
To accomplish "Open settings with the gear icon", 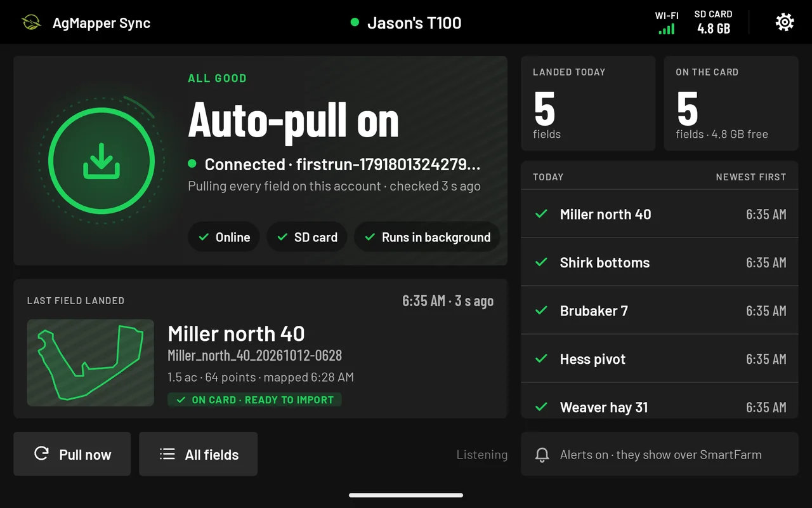I will coord(785,23).
